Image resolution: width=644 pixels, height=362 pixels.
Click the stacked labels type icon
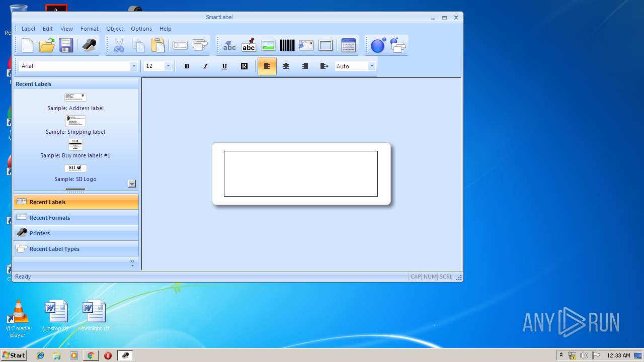click(x=200, y=46)
